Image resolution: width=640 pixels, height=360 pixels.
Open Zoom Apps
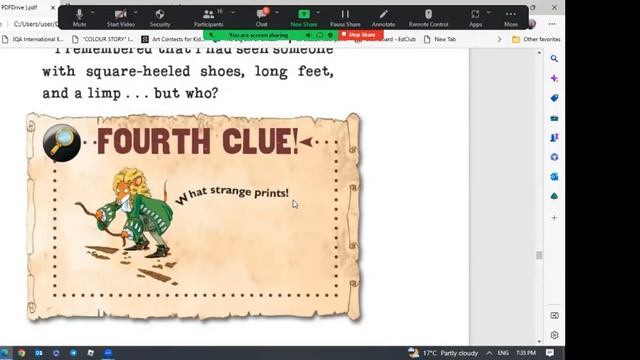475,18
